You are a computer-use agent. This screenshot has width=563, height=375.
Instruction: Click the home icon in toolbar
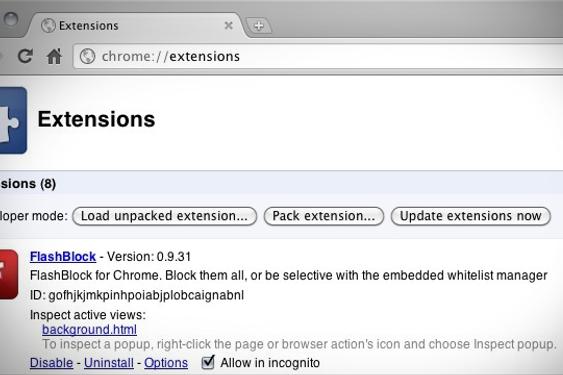tap(54, 56)
